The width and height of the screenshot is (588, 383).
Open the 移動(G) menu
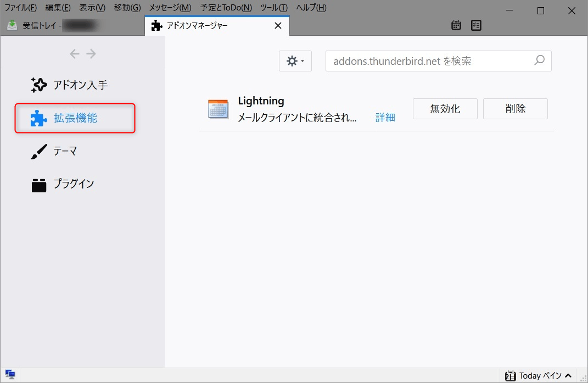[x=127, y=8]
